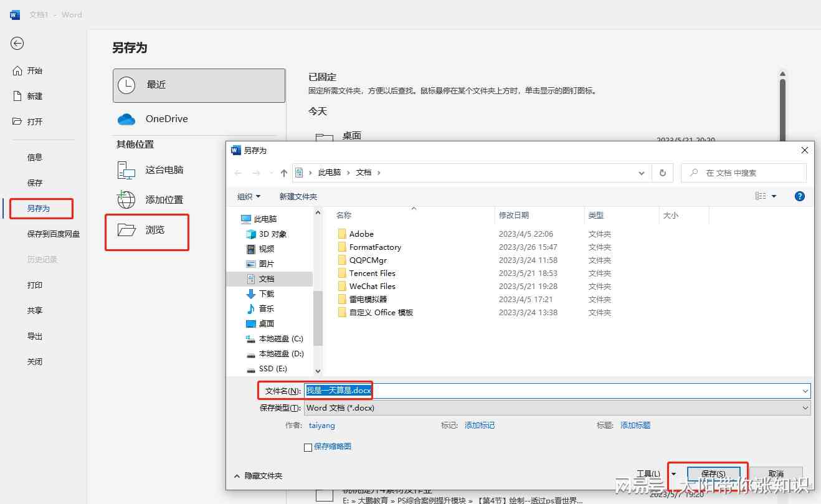Click 保存到百度网盘
Screen dimensions: 821x504
click(53, 234)
